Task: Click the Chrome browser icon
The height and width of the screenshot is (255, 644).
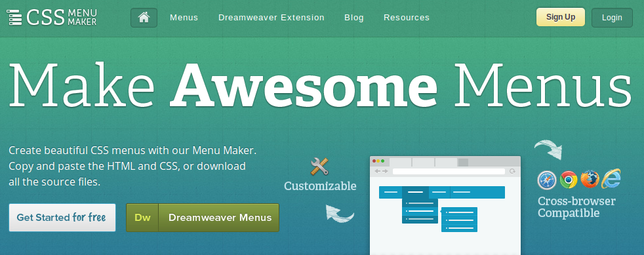Action: [569, 180]
